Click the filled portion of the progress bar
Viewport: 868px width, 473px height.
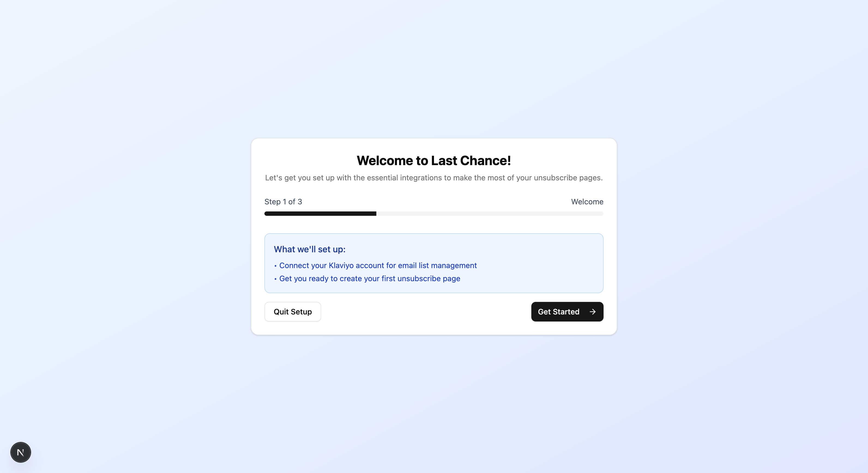pos(320,213)
